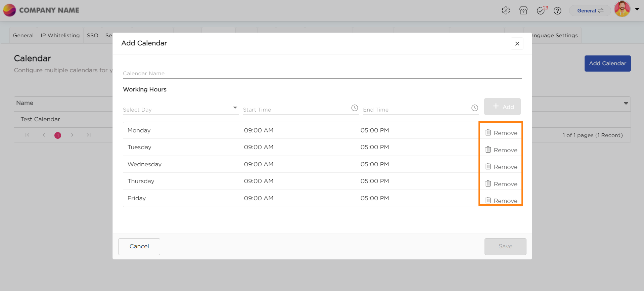The width and height of the screenshot is (644, 291).
Task: Open the Start Time clock picker
Action: point(355,108)
